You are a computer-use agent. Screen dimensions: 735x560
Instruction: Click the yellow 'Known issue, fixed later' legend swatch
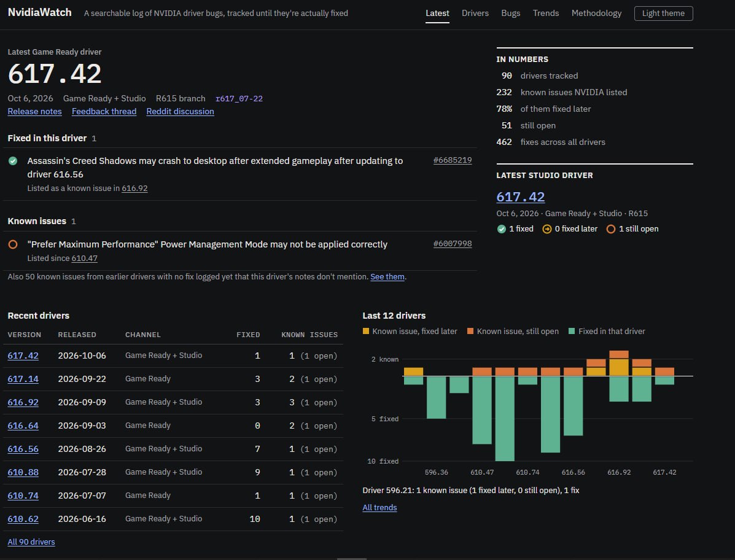[366, 332]
